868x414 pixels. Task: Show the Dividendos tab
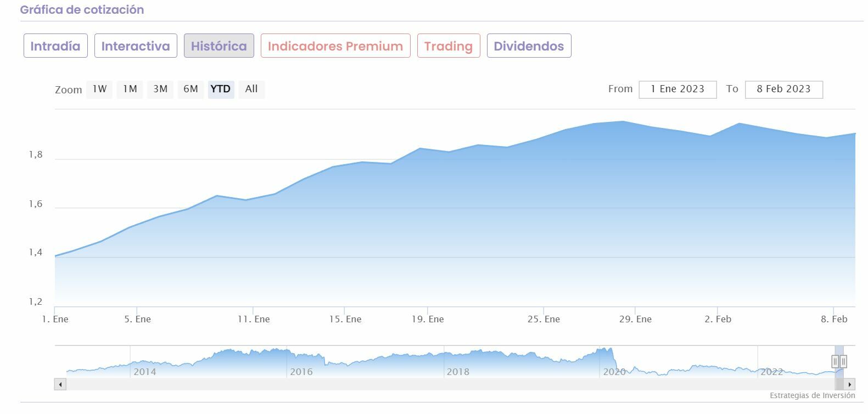point(529,46)
